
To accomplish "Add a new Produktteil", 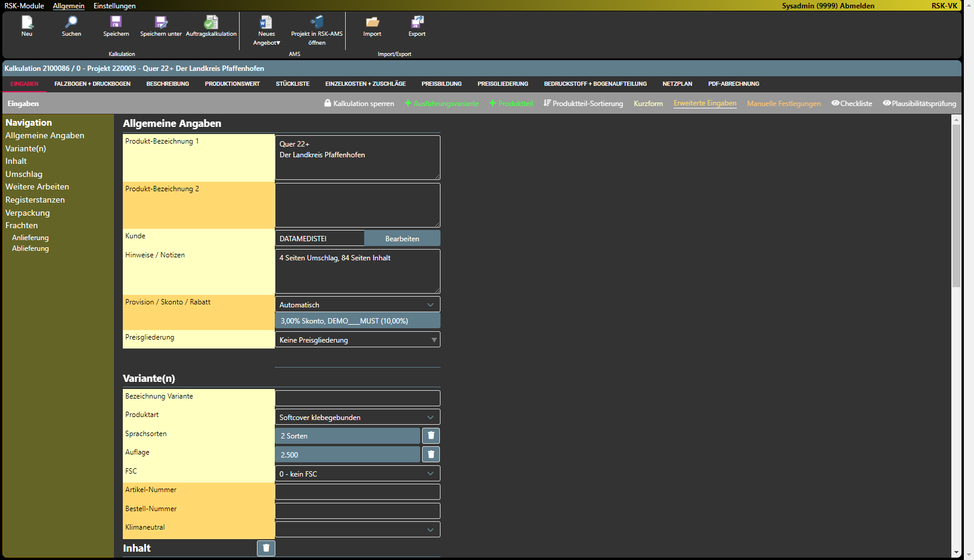I will coord(511,103).
